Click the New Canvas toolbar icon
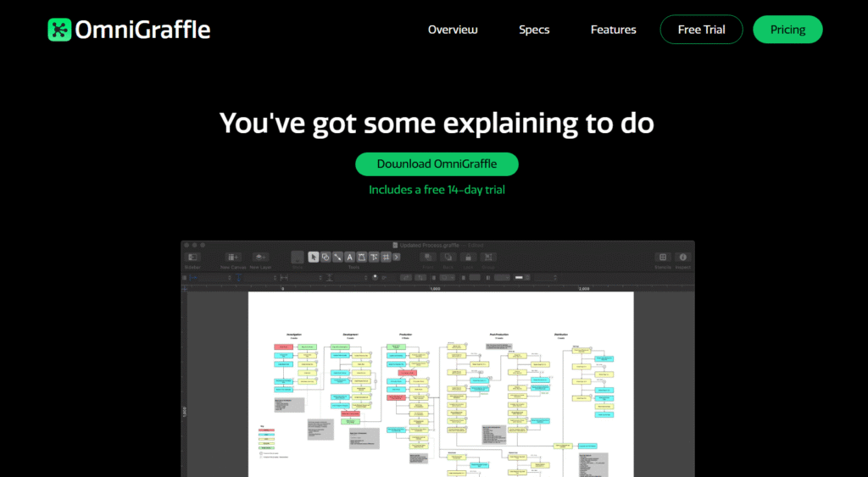Screen dimensions: 868x477 coord(232,257)
